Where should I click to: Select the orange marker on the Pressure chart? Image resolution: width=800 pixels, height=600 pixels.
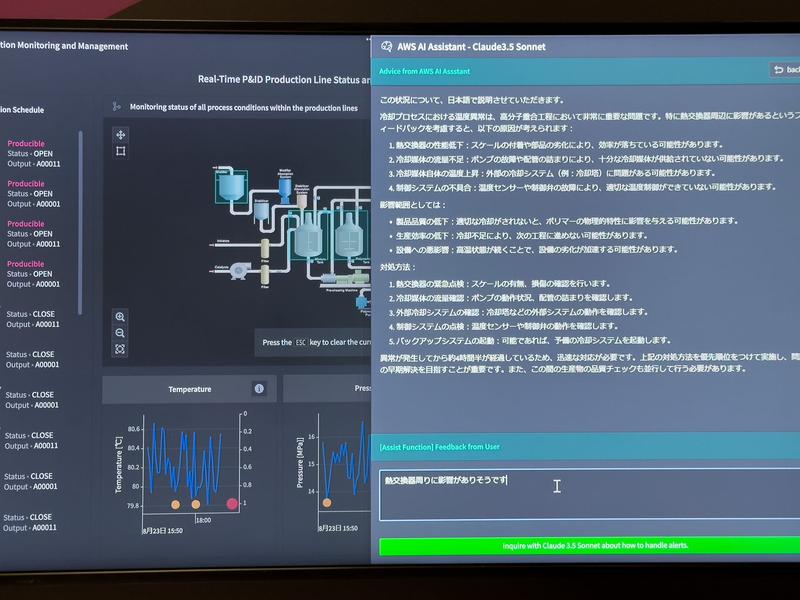[327, 503]
